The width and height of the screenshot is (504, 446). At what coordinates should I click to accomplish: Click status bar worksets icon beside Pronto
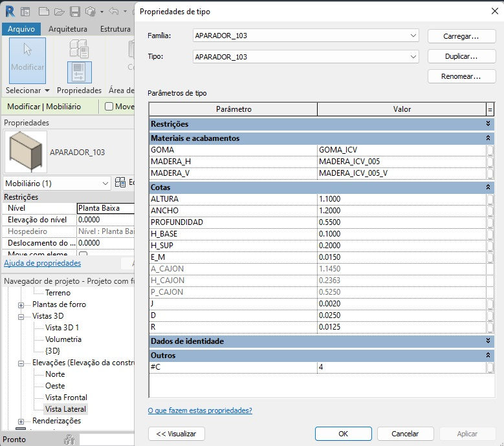69,440
